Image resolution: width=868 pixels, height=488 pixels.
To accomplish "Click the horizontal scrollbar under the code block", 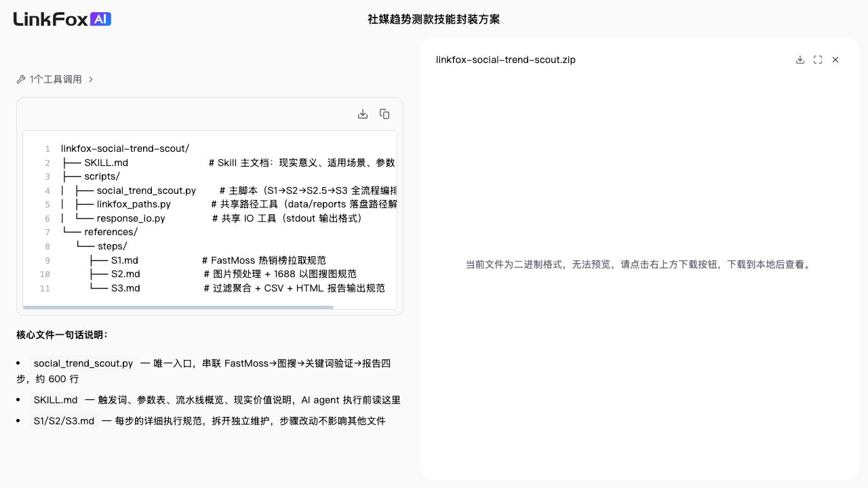I will [x=178, y=307].
